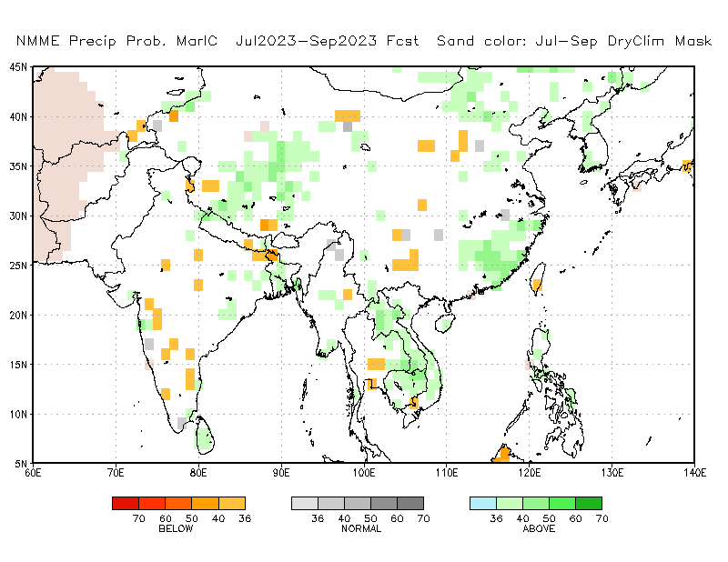Click the 5N latitude label
The width and height of the screenshot is (728, 562).
coord(20,463)
